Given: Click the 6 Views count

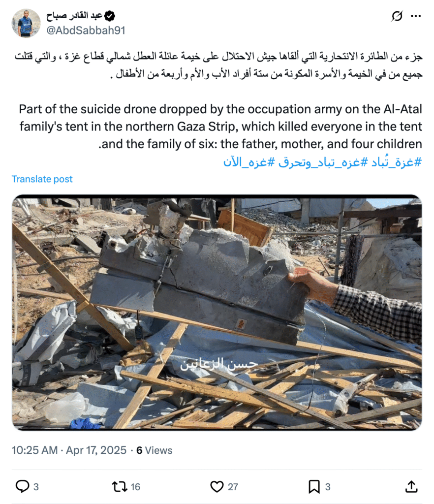Looking at the screenshot, I should click(x=154, y=450).
